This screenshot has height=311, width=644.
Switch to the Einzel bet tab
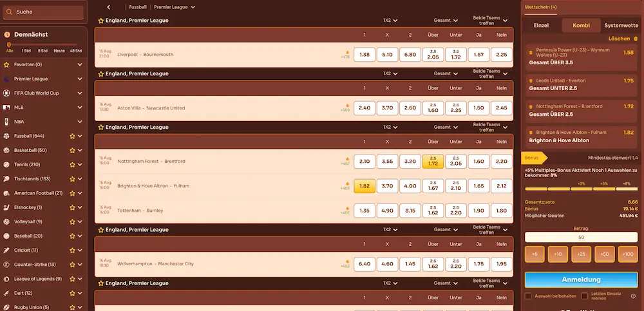click(x=541, y=26)
